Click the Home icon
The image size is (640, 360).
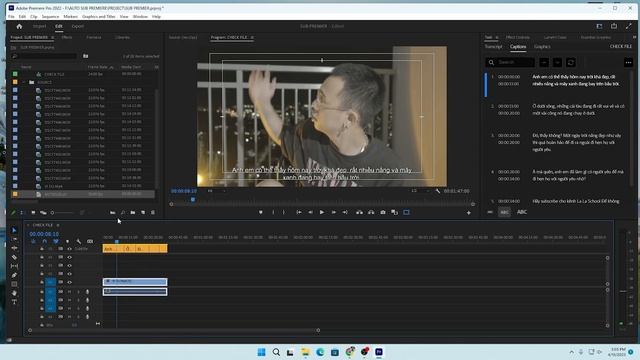click(19, 26)
